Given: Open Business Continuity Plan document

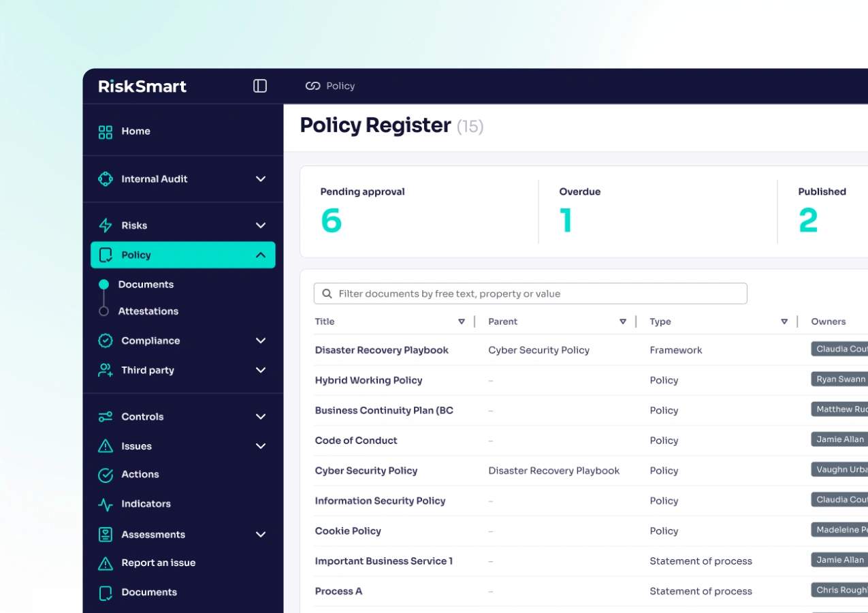Looking at the screenshot, I should pyautogui.click(x=384, y=410).
